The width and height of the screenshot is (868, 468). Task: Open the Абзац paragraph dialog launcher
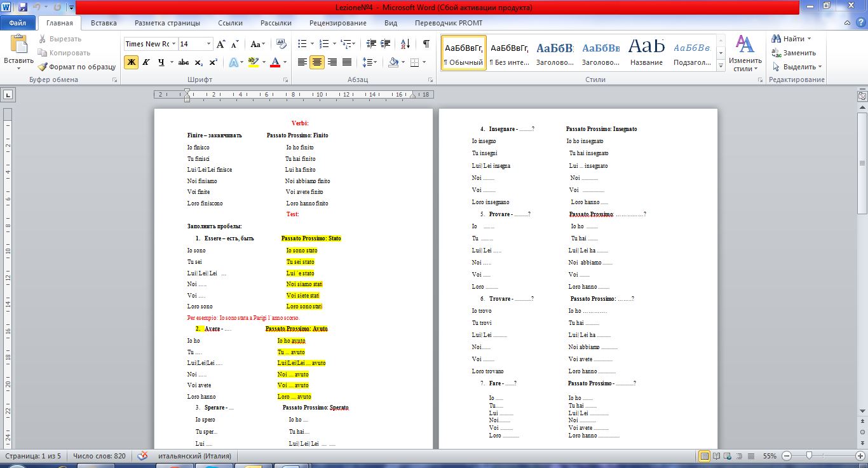pyautogui.click(x=430, y=80)
